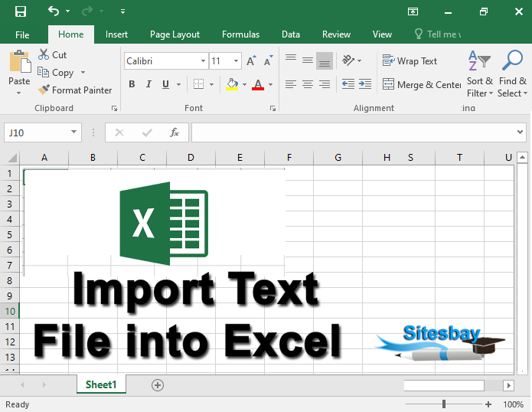Cancel formula entry with X icon
The image size is (532, 412).
[x=119, y=132]
